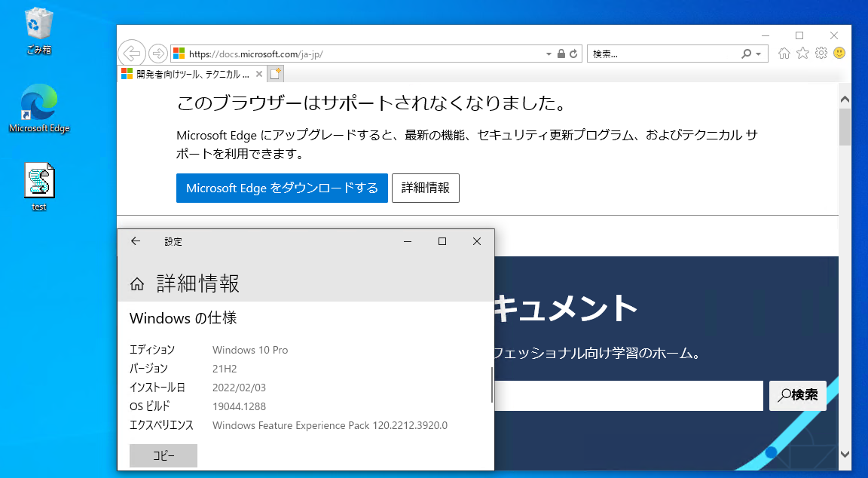Image resolution: width=868 pixels, height=478 pixels.
Task: Click the インストール日 label
Action: [x=157, y=388]
